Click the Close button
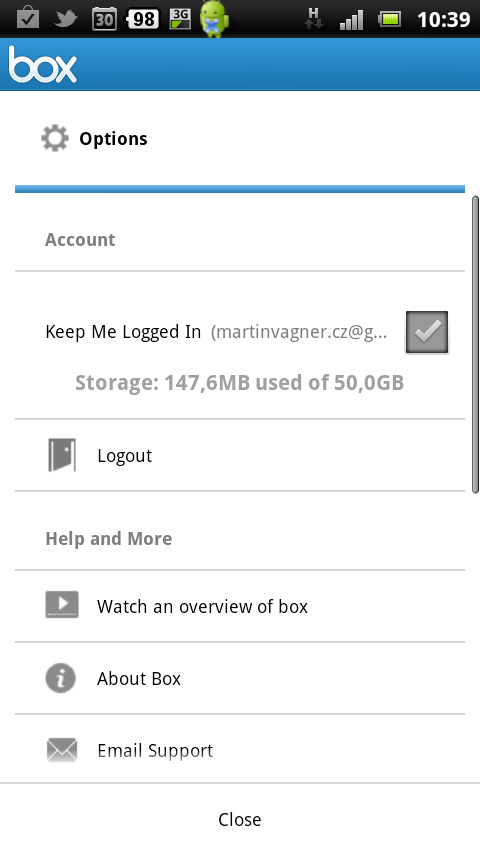The width and height of the screenshot is (480, 854). (240, 819)
